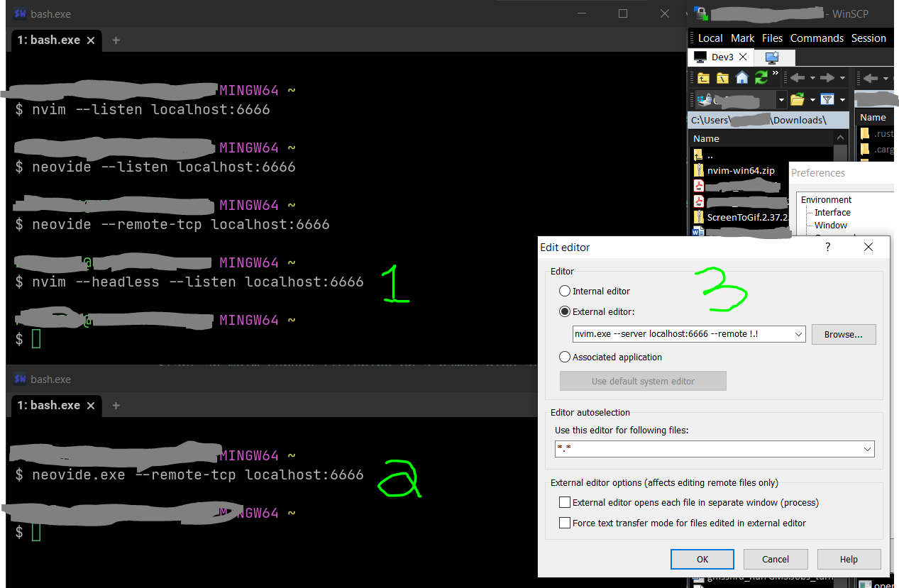
Task: Expand the toolbar overflow chevron
Action: pyautogui.click(x=776, y=72)
